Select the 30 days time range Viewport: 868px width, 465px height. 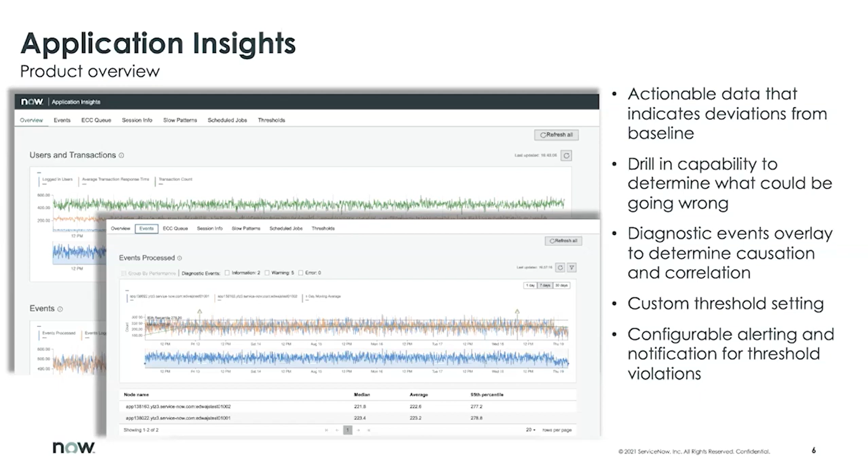(x=561, y=286)
